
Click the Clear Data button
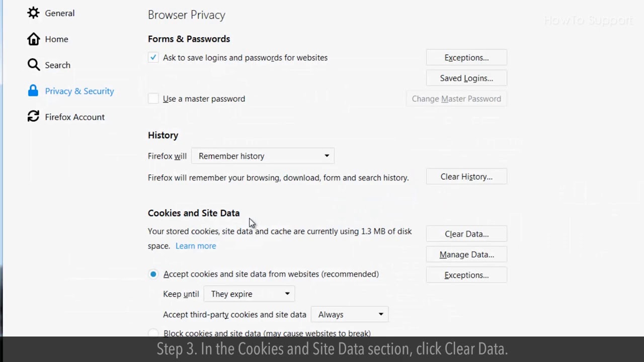pos(466,234)
